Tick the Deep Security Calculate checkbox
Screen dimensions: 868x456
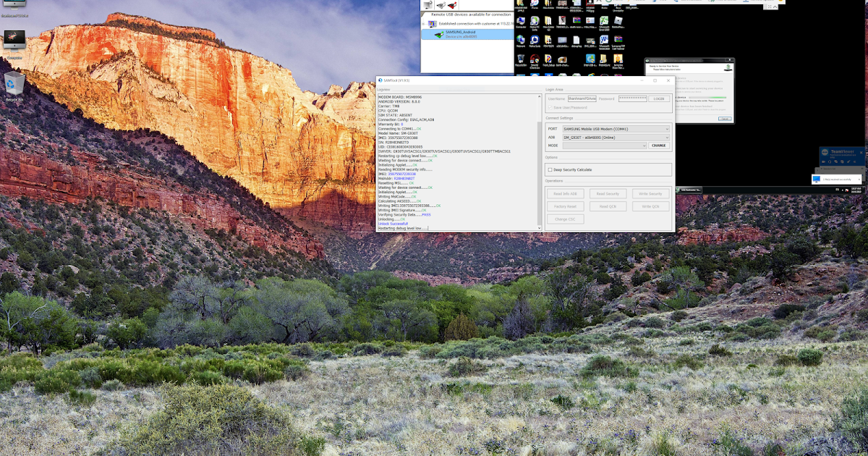pos(550,169)
